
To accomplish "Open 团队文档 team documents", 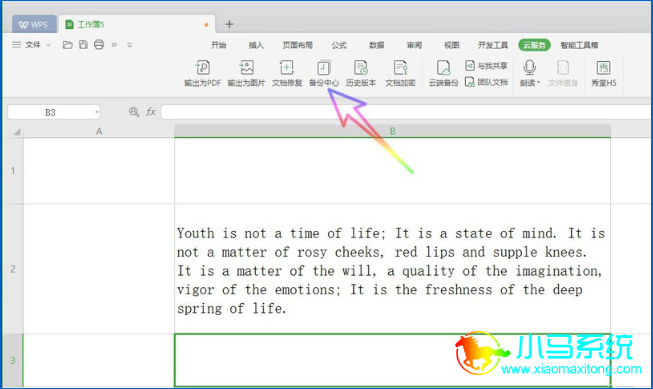I will [x=486, y=82].
